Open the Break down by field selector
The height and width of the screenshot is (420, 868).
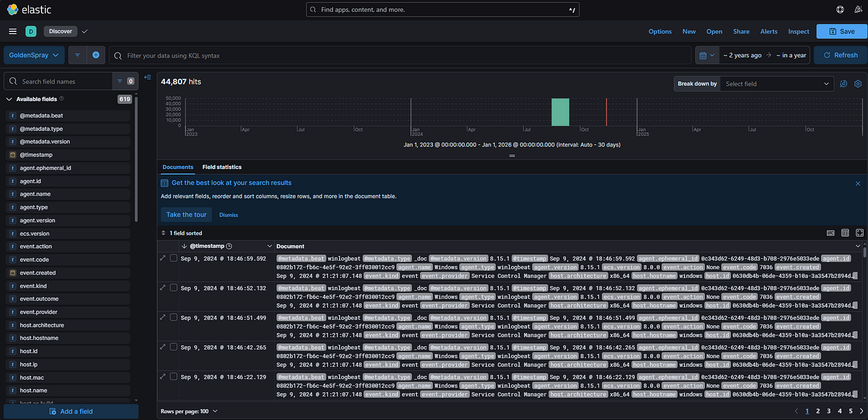coord(777,84)
